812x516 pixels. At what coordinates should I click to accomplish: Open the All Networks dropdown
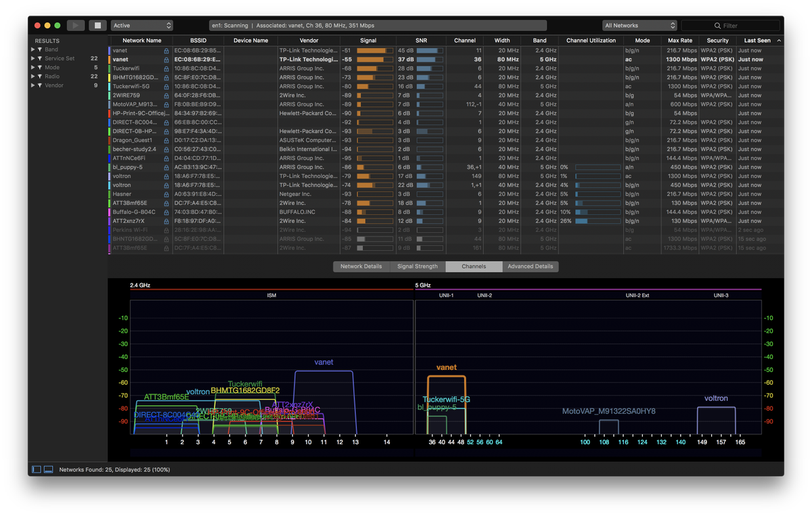[x=639, y=26]
